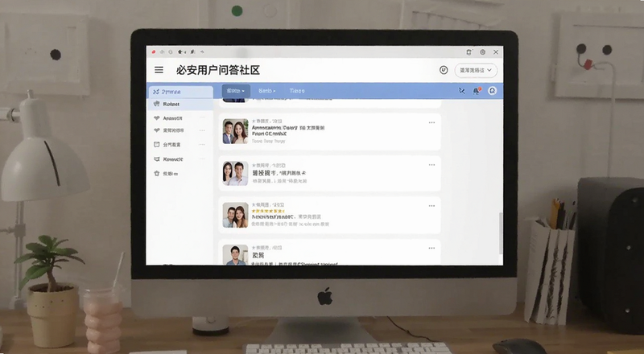
Task: Open the single man's photo thumbnail in bottom post
Action: click(x=235, y=255)
